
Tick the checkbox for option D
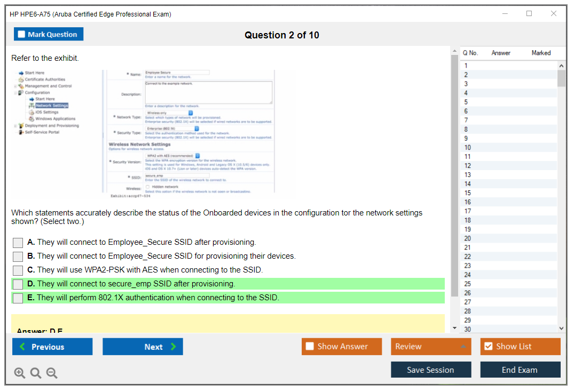(18, 284)
